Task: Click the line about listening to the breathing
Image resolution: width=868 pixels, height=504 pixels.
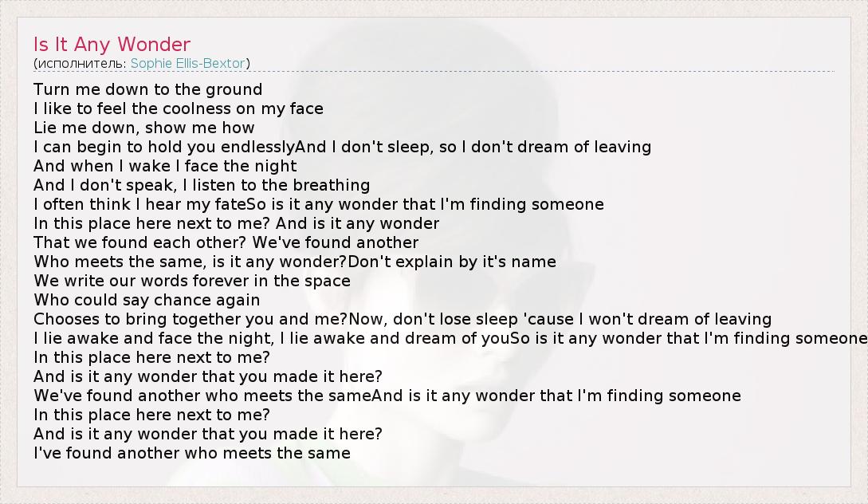Action: pyautogui.click(x=202, y=185)
